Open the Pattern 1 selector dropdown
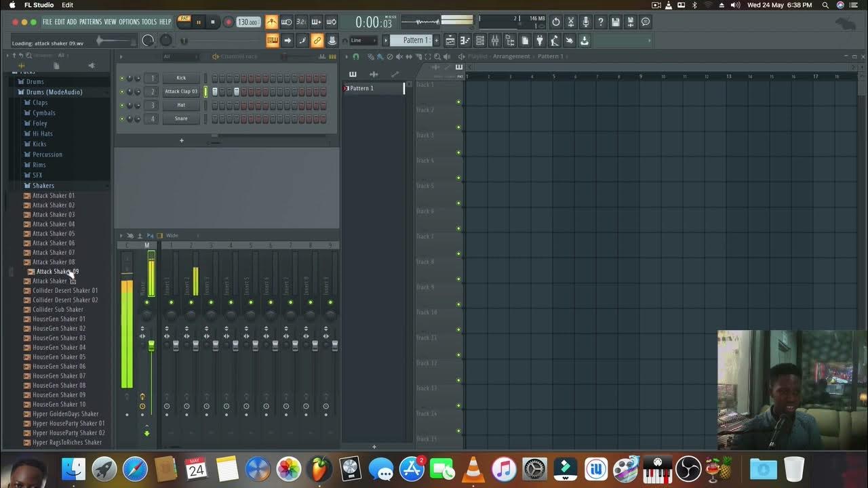Viewport: 868px width, 488px height. point(412,40)
